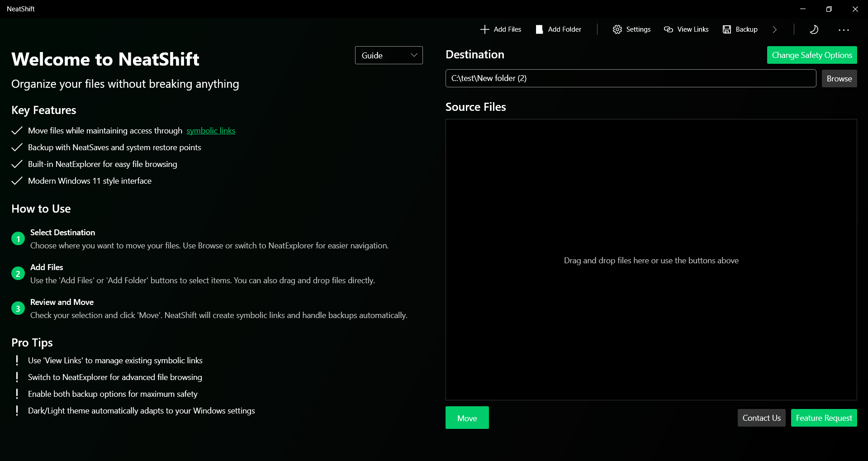Click the Backup floppy-disk icon
The width and height of the screenshot is (868, 461).
click(727, 29)
